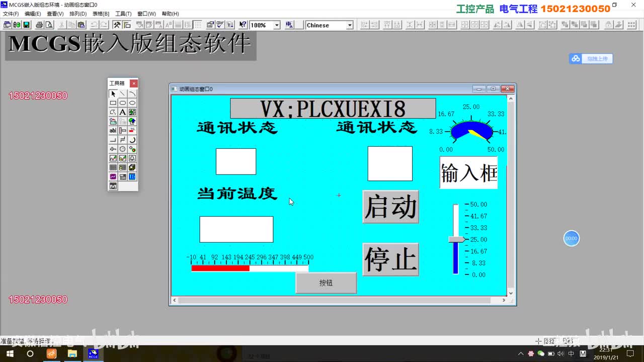The width and height of the screenshot is (644, 362).
Task: Click the vertical slider handle at 25.00
Action: 457,239
